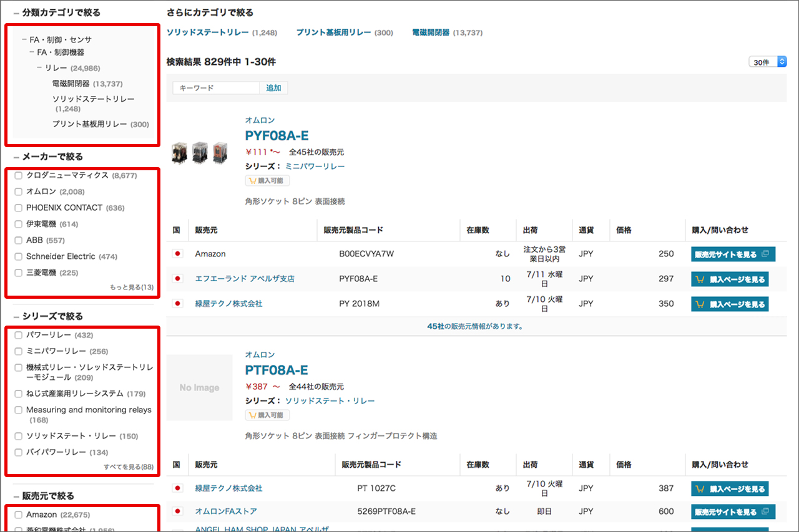The image size is (799, 532).
Task: Open 緑屋テクノ株式会社 link in PT 1027C row
Action: click(229, 488)
